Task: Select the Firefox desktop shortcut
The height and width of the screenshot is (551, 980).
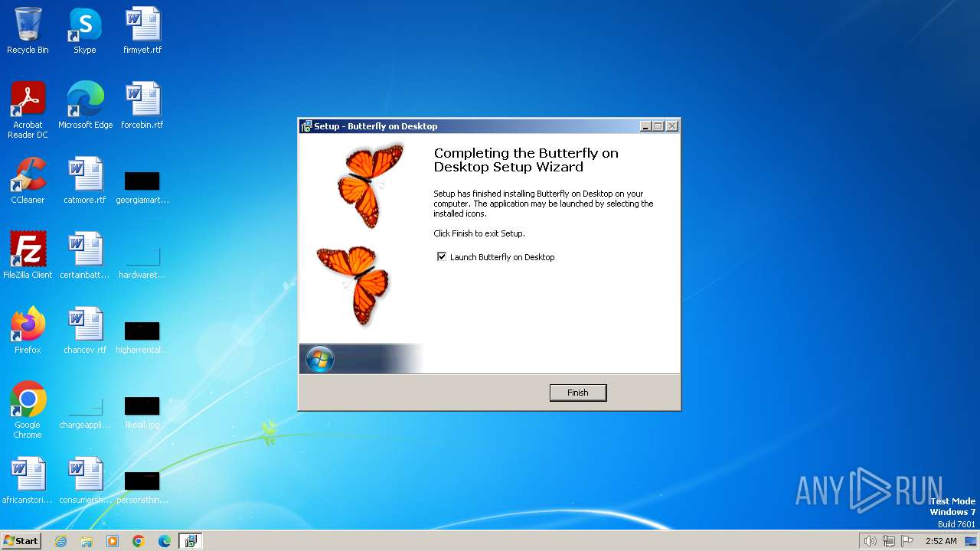Action: pos(28,331)
